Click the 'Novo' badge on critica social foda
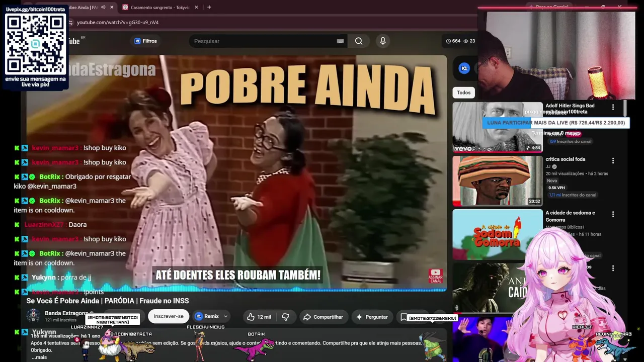644x362 pixels. coord(552,180)
